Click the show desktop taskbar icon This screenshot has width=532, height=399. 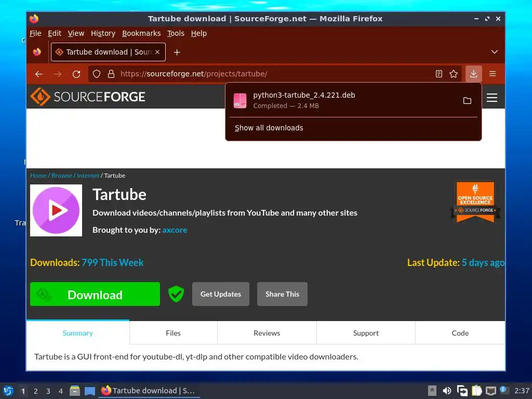point(89,391)
